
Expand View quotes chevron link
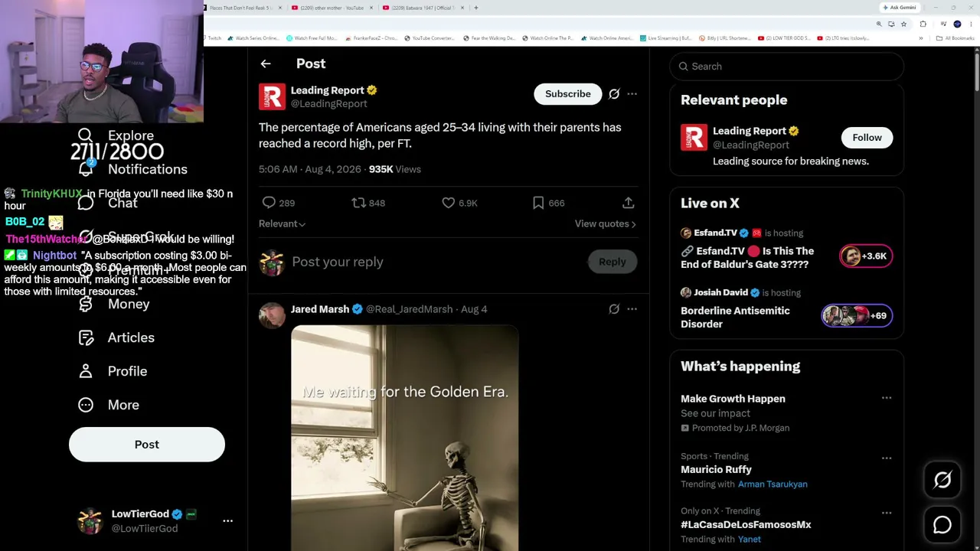tap(605, 223)
